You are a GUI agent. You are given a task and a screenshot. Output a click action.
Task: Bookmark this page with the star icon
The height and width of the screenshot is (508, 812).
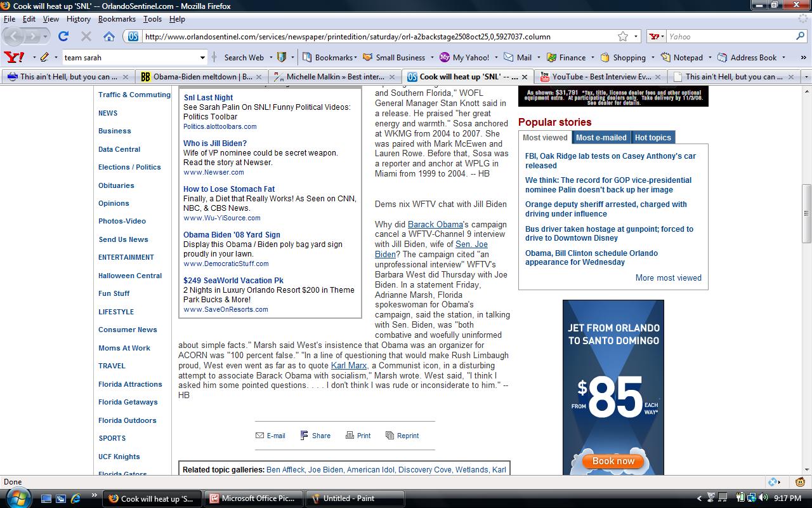623,36
